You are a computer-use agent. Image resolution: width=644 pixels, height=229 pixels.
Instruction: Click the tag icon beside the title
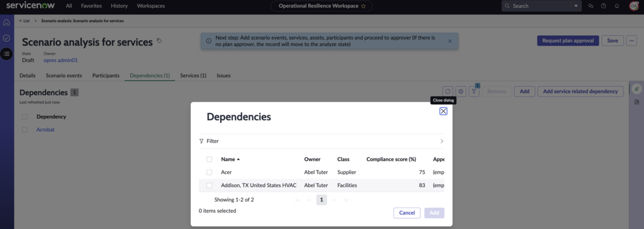click(159, 41)
